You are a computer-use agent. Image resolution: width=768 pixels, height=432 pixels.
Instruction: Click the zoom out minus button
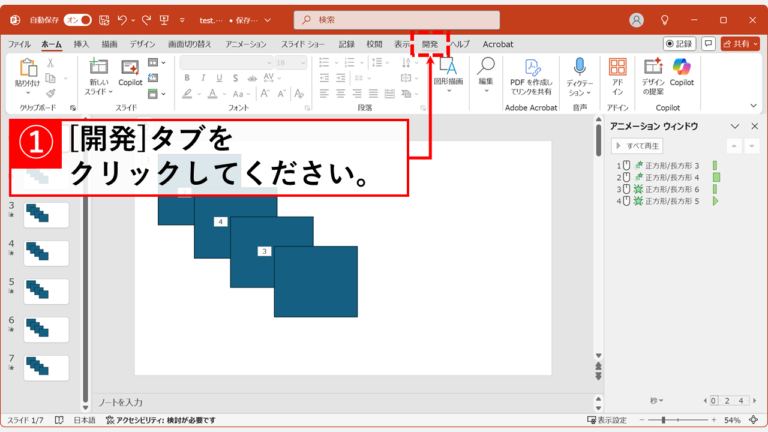coord(642,420)
